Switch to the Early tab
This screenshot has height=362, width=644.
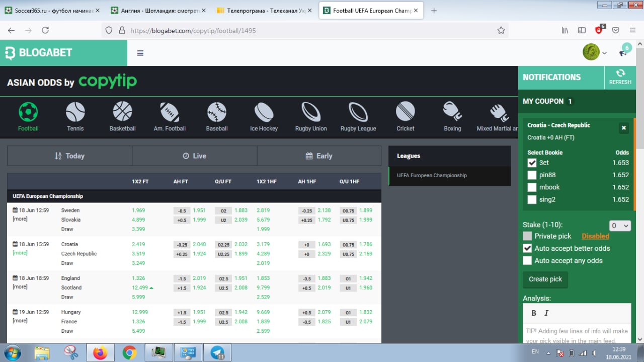tap(319, 156)
